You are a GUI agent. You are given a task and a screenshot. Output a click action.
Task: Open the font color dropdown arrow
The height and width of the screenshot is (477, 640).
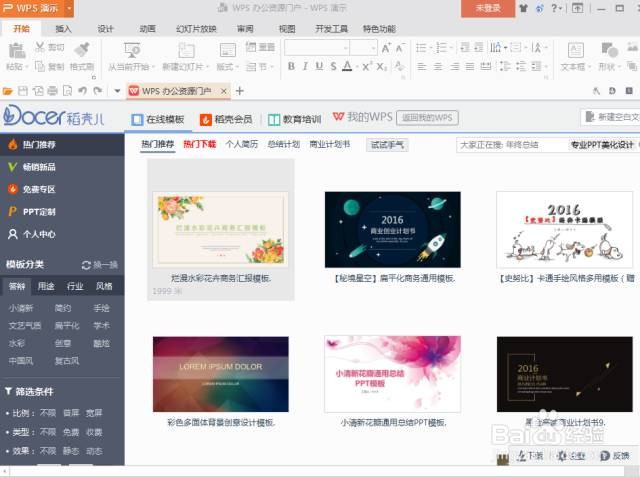pos(356,67)
